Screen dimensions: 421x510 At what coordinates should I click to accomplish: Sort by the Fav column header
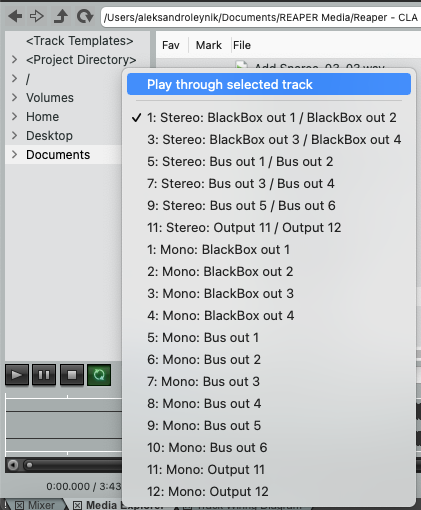click(x=171, y=45)
